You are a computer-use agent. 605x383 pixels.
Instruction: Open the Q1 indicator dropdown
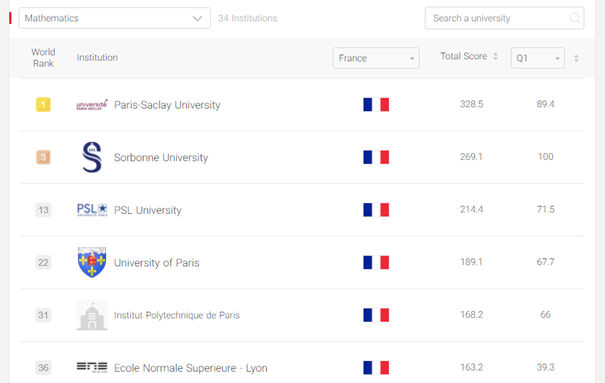[x=538, y=58]
